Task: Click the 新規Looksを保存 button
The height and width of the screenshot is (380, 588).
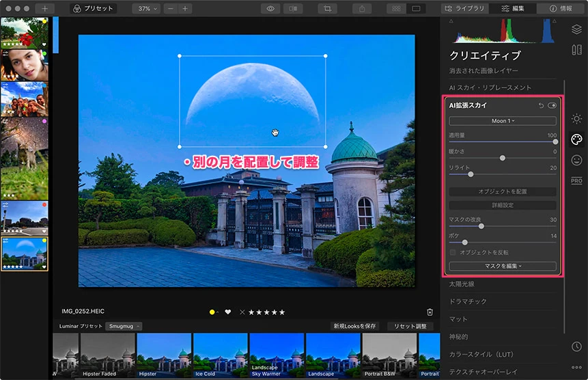Action: point(354,327)
